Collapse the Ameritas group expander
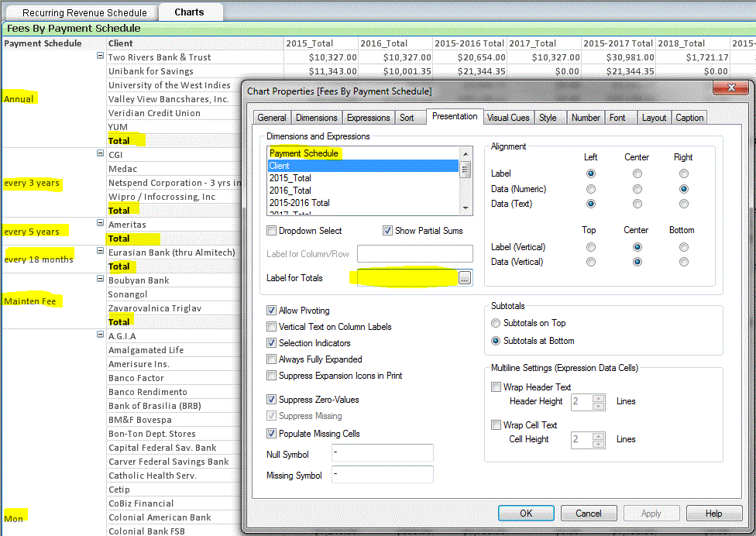Screen dimensions: 756x536 point(100,224)
